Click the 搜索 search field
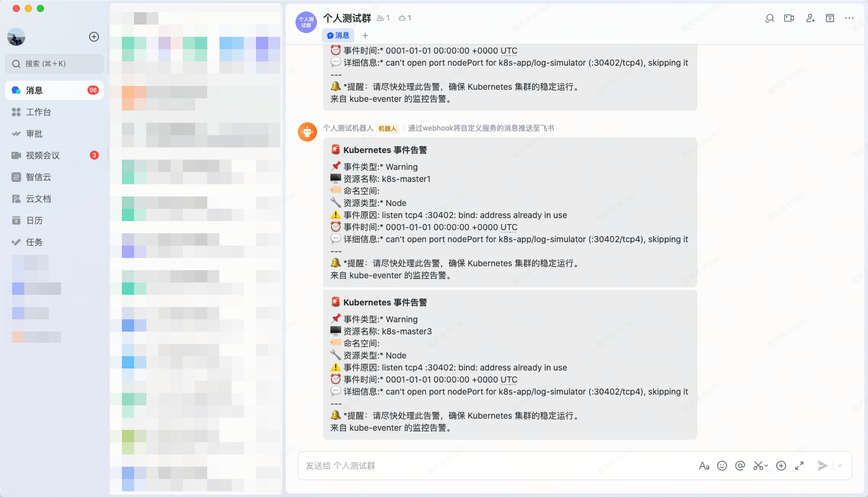 tap(54, 63)
